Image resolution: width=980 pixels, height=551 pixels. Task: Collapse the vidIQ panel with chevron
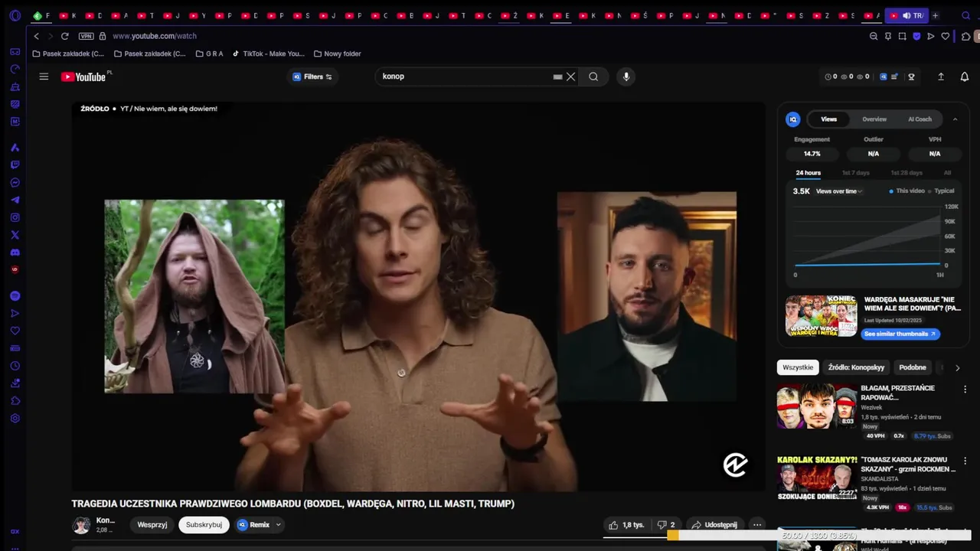click(x=955, y=119)
